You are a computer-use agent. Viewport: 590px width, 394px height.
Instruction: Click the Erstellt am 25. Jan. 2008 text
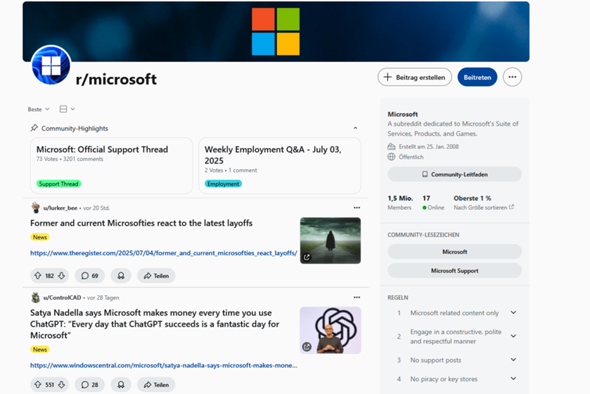tap(429, 146)
